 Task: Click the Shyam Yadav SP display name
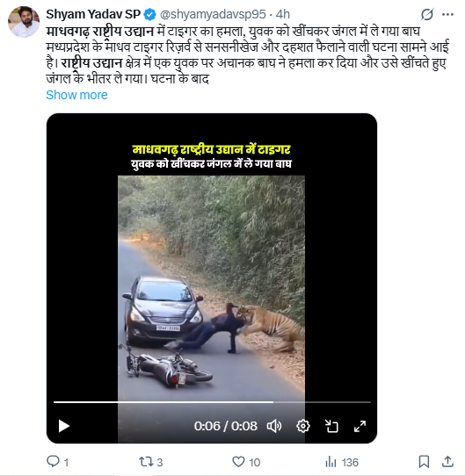click(x=93, y=14)
